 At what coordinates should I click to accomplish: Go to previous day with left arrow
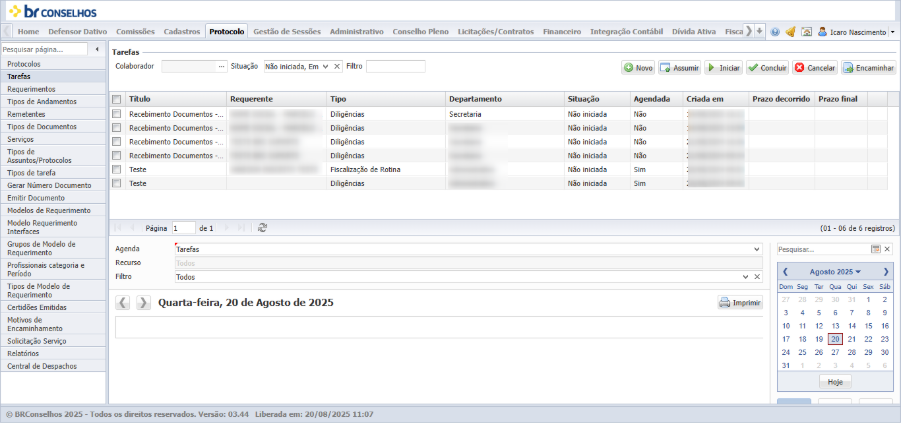(x=124, y=303)
